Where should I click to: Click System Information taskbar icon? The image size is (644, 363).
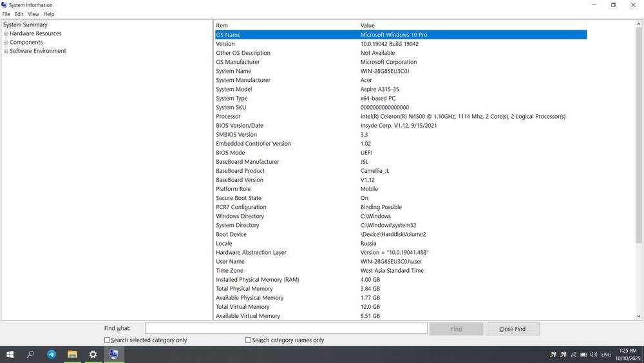(x=114, y=355)
